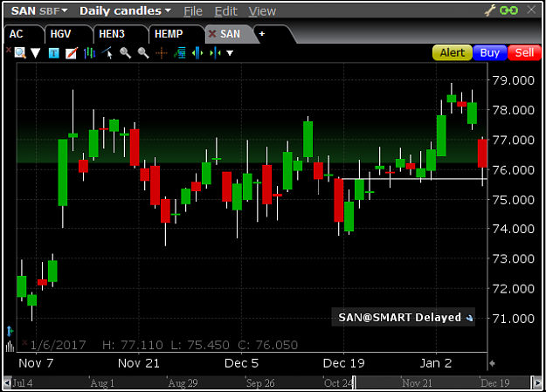546x392 pixels.
Task: Click the refresh icon beside SAN@SMART Delayed
Action: [x=469, y=318]
